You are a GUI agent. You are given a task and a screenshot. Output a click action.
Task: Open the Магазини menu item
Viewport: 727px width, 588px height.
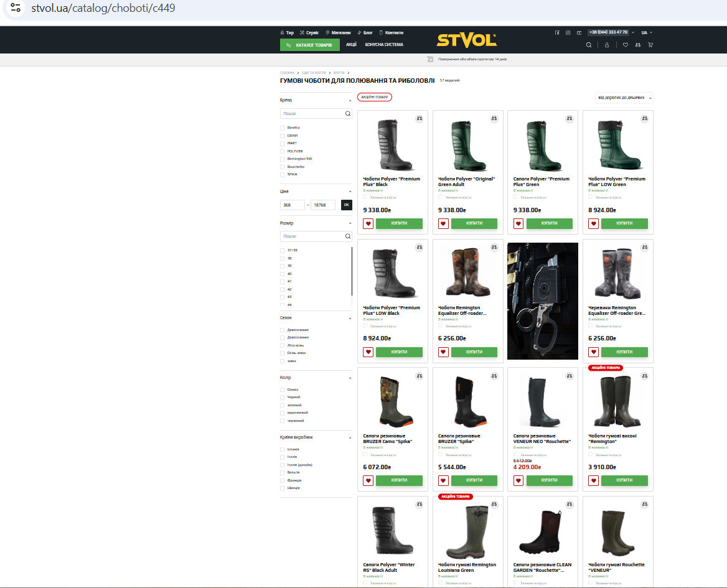tap(338, 33)
